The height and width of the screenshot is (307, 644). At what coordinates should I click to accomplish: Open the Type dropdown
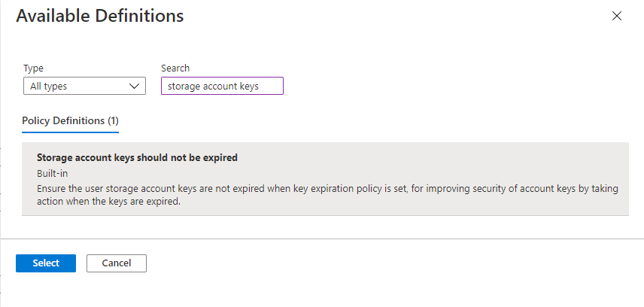(84, 87)
